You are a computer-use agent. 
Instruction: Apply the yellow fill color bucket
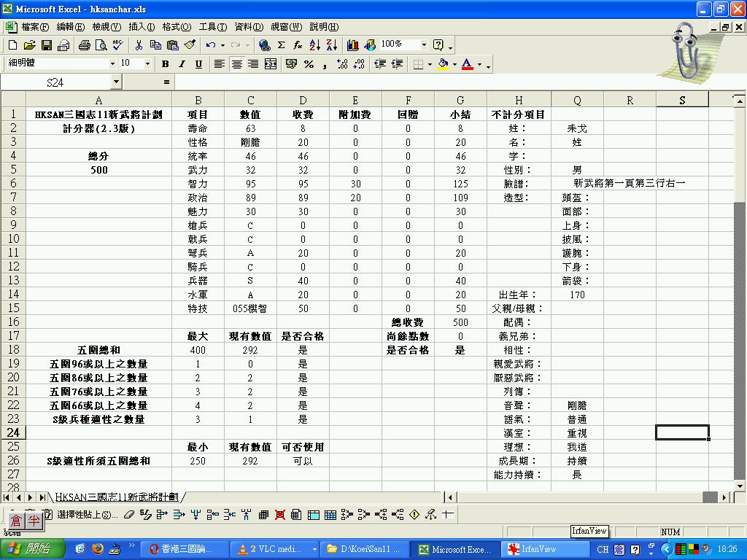(443, 64)
